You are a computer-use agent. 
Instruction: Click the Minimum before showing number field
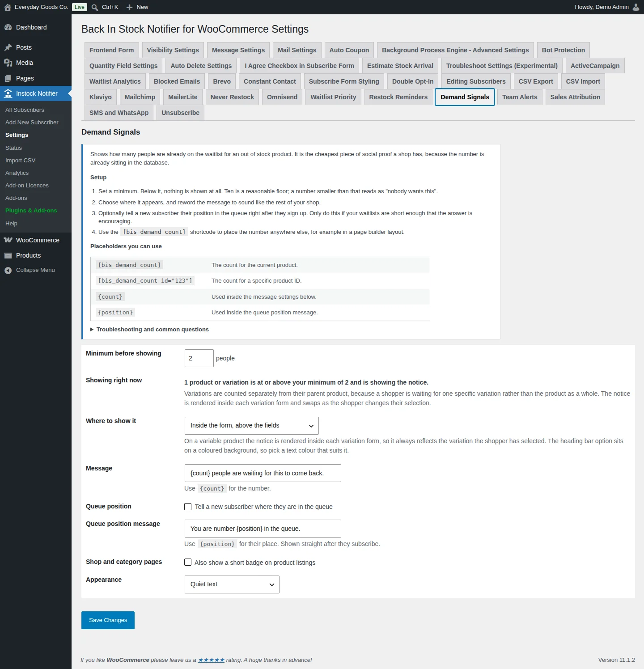click(199, 358)
